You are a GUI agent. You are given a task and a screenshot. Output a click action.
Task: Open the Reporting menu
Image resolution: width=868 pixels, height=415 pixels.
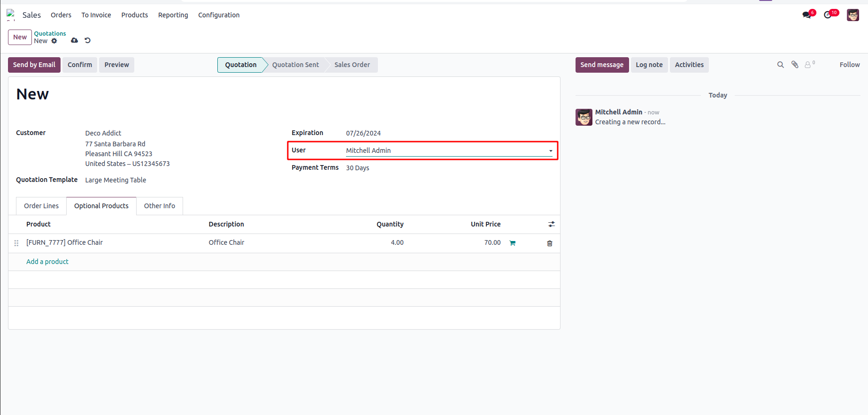[173, 15]
